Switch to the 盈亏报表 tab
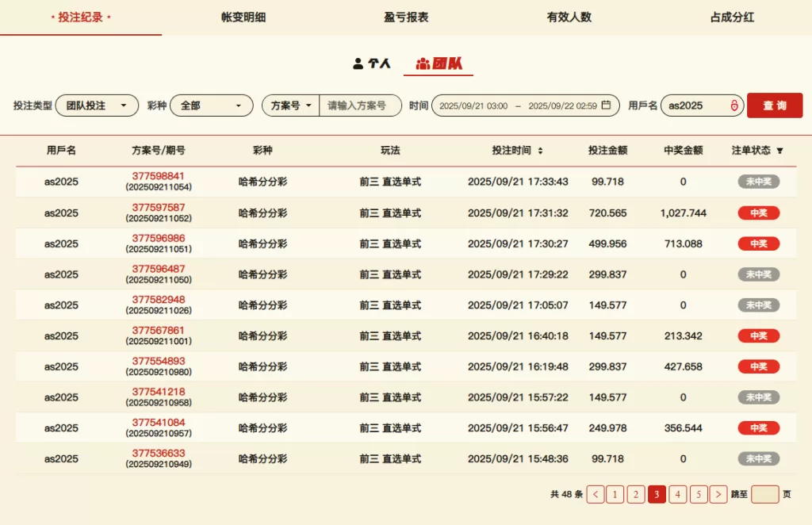 coord(406,17)
